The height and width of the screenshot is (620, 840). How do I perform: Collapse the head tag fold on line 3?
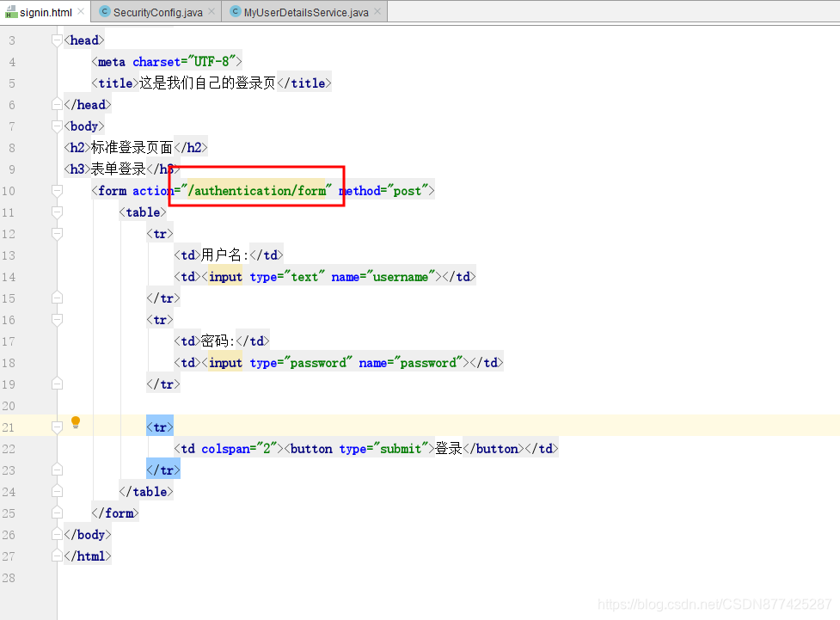pyautogui.click(x=57, y=40)
